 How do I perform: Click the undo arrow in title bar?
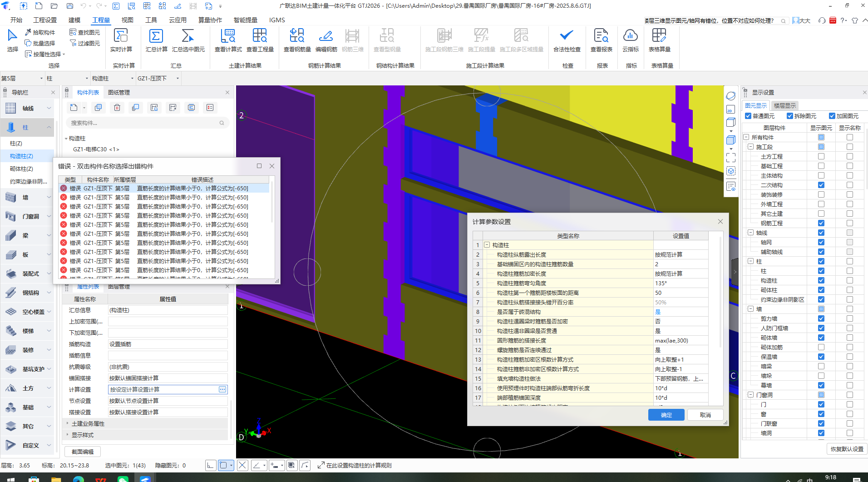click(83, 6)
